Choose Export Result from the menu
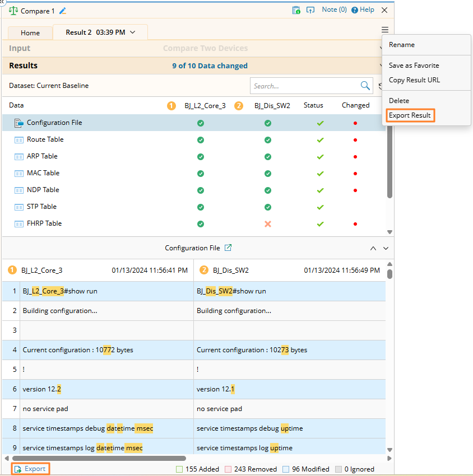The width and height of the screenshot is (473, 476). [410, 115]
